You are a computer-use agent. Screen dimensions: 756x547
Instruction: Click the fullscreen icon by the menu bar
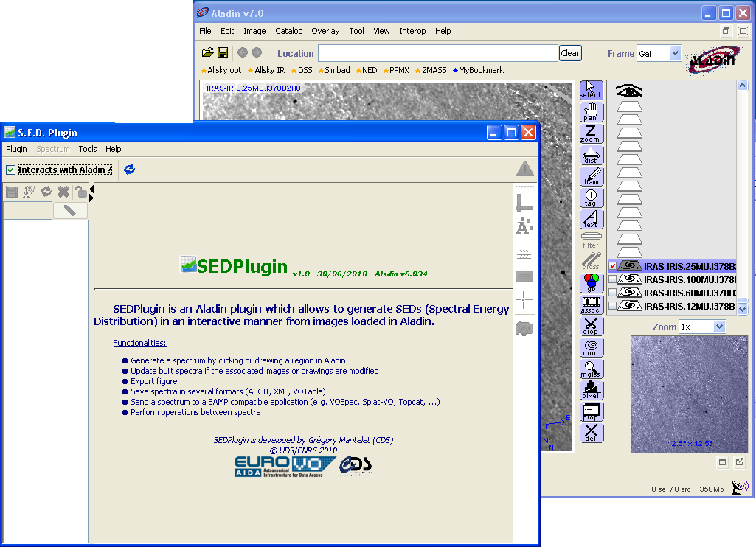[x=743, y=31]
